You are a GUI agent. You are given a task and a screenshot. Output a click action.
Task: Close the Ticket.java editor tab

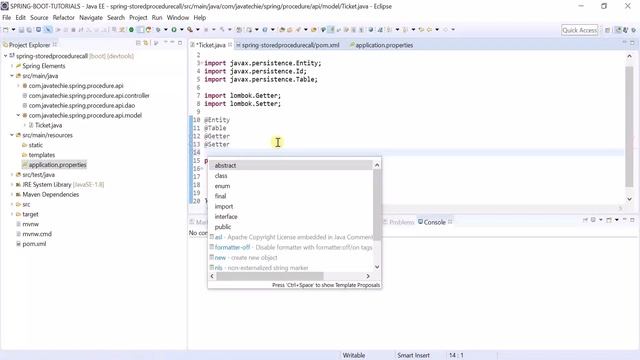(230, 44)
